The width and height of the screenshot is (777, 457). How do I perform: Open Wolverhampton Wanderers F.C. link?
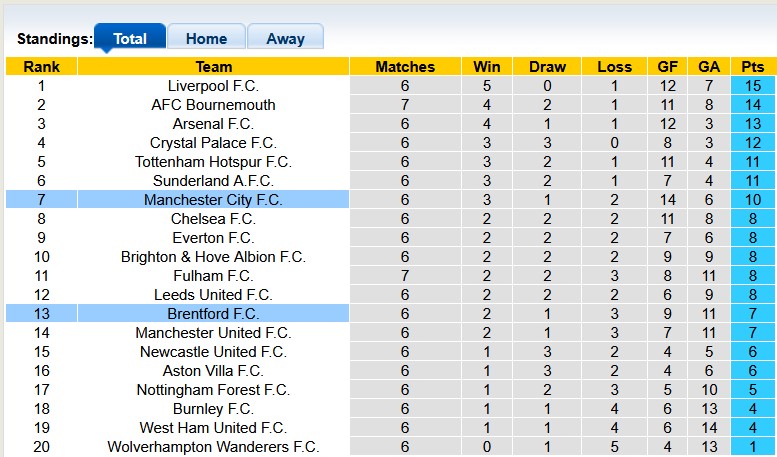click(x=213, y=447)
